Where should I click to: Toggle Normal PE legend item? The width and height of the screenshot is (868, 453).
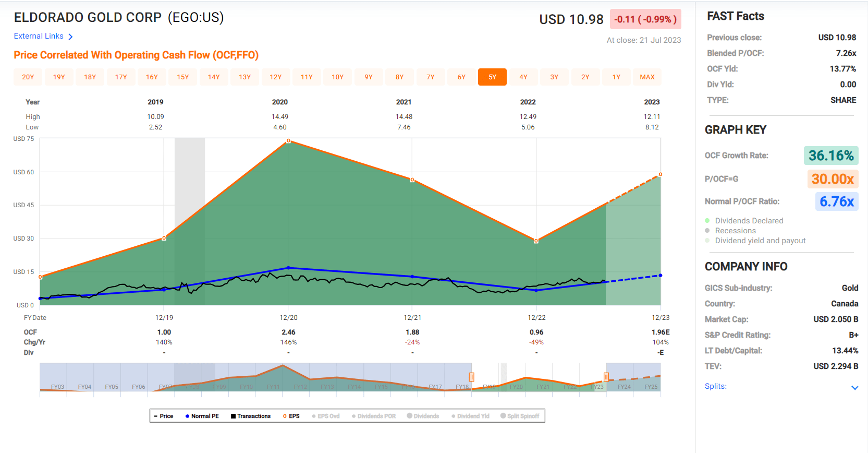click(x=202, y=416)
